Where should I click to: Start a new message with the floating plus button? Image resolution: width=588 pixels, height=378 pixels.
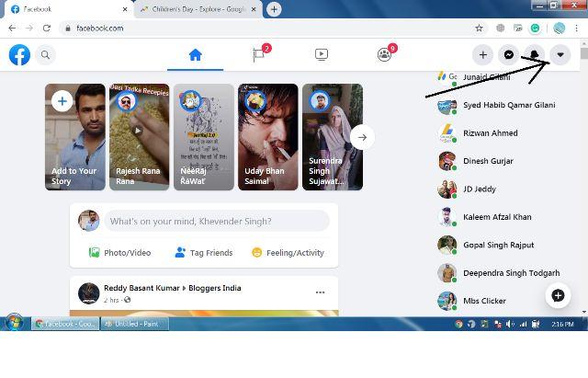coord(558,295)
